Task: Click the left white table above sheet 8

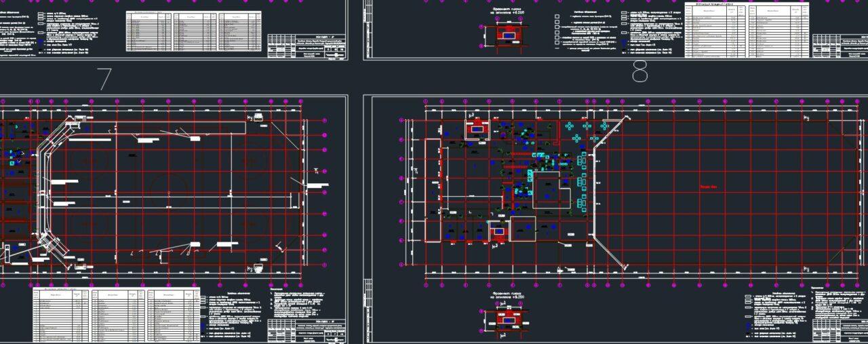Action: (715, 31)
